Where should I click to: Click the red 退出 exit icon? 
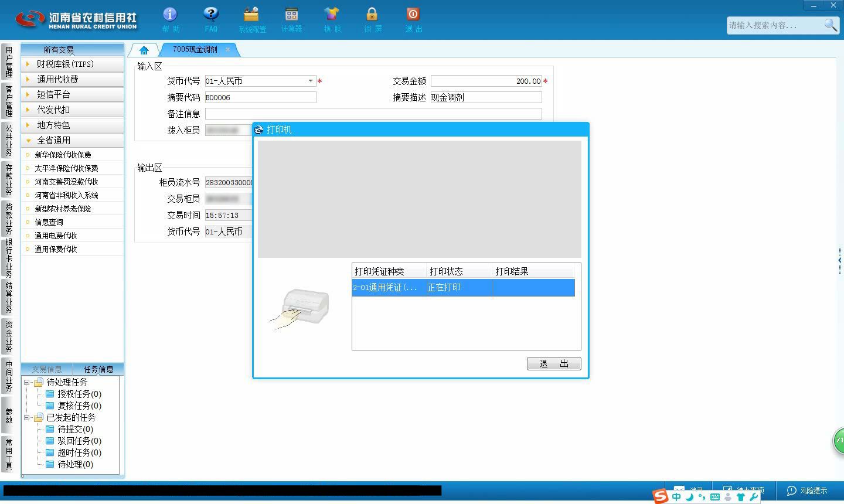[413, 15]
